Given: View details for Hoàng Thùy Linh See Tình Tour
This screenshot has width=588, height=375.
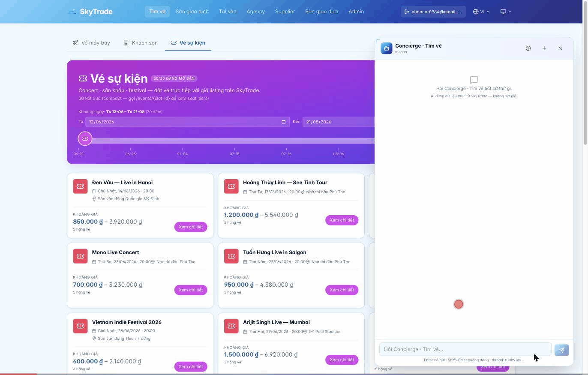Looking at the screenshot, I should click(342, 220).
